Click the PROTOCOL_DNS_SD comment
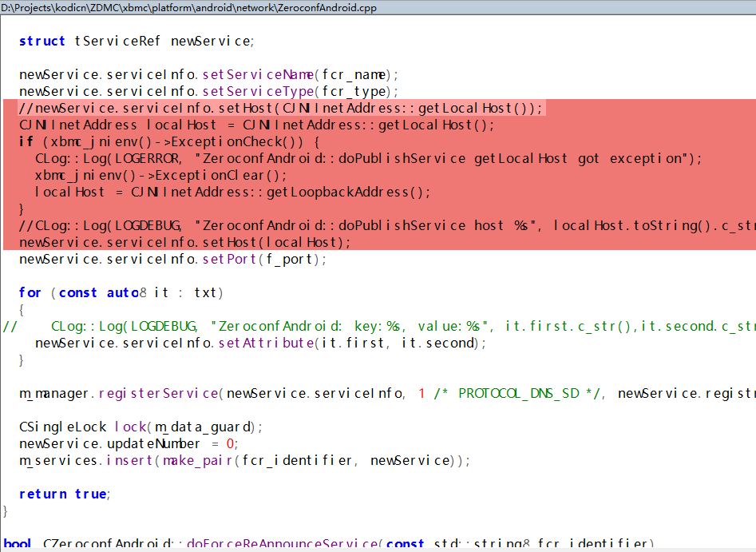Viewport: 756px width, 552px height. coord(518,393)
